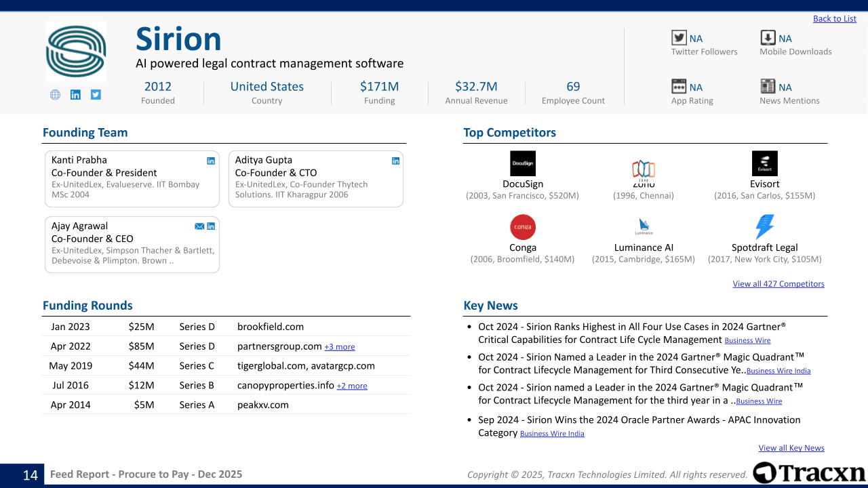Viewport: 868px width, 488px height.
Task: Open Sirion's Twitter profile icon
Action: click(96, 95)
